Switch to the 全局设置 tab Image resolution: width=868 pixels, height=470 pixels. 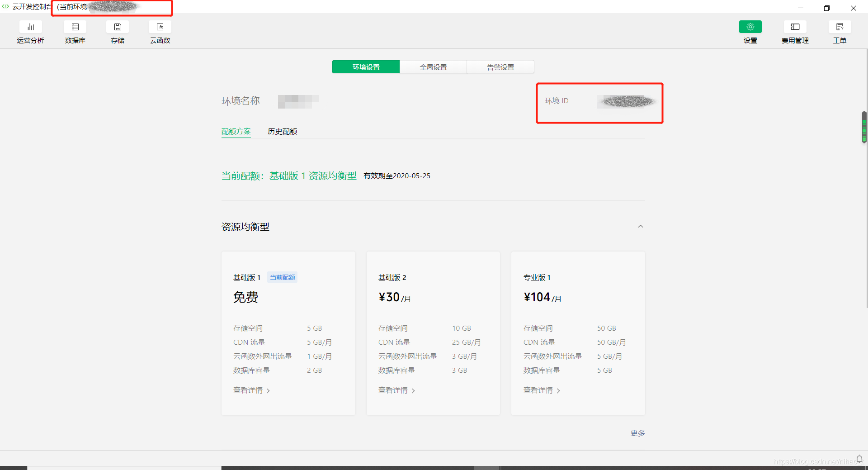coord(433,66)
